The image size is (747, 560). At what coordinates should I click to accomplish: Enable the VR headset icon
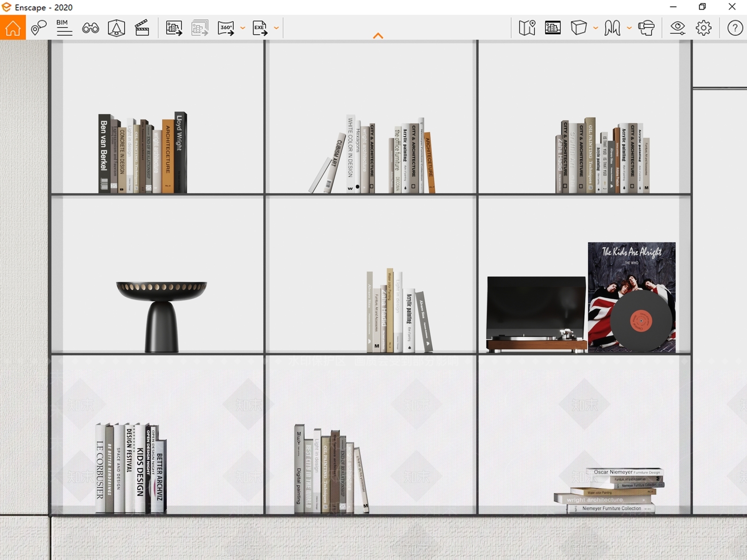(x=646, y=28)
